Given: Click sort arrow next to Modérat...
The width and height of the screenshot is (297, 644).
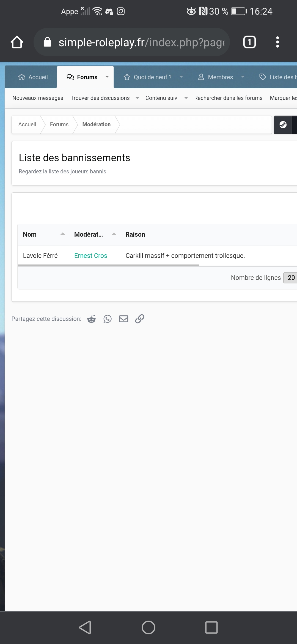Looking at the screenshot, I should (114, 234).
